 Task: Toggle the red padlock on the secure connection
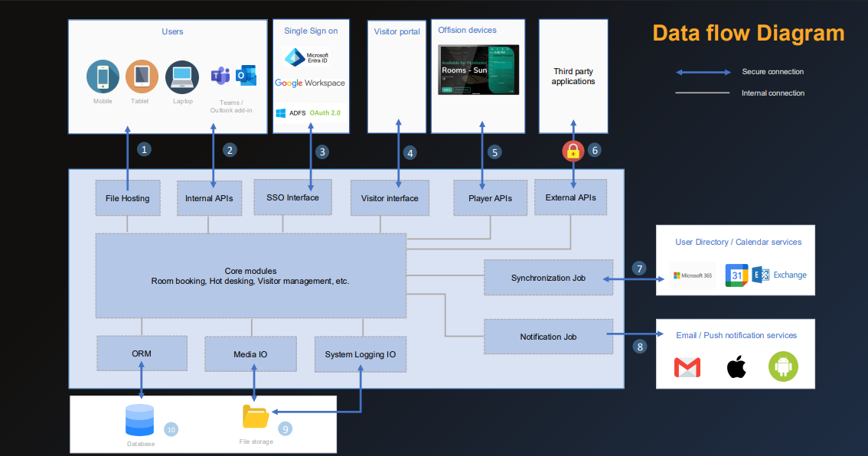click(573, 150)
